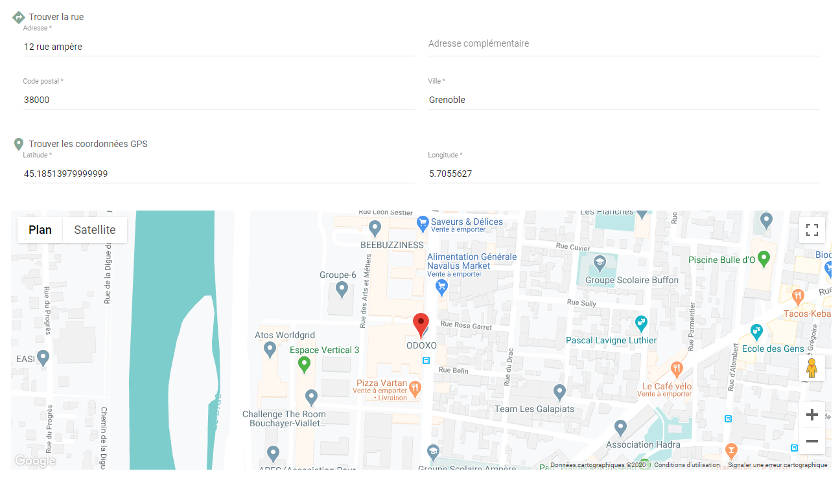Switch map to Plan view
This screenshot has height=504, width=840.
[x=40, y=230]
